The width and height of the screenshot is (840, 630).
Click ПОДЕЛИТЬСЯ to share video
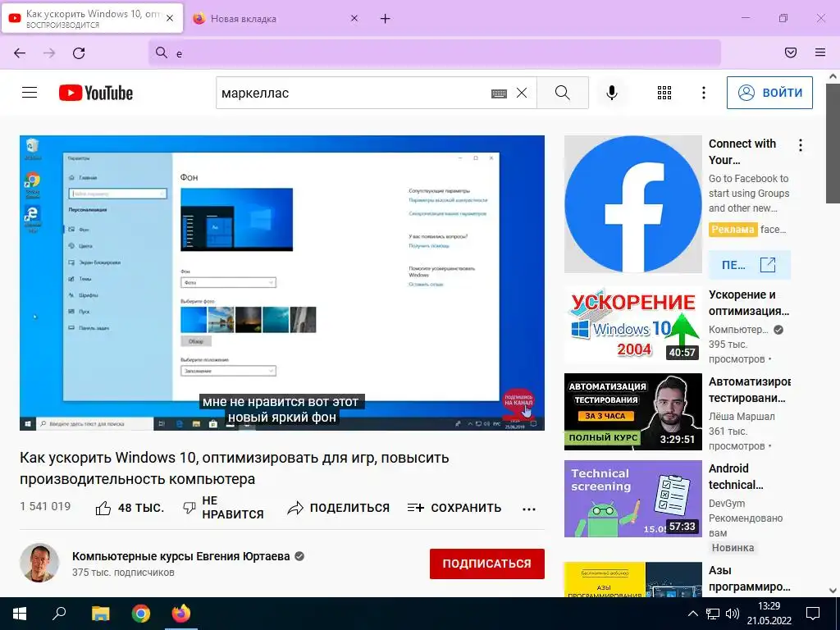point(338,508)
